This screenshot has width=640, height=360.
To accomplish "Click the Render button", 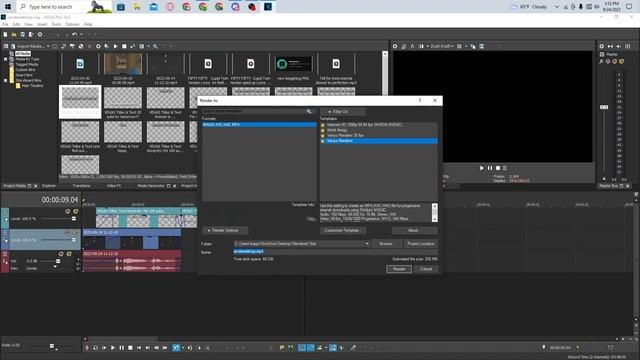I will pos(399,269).
